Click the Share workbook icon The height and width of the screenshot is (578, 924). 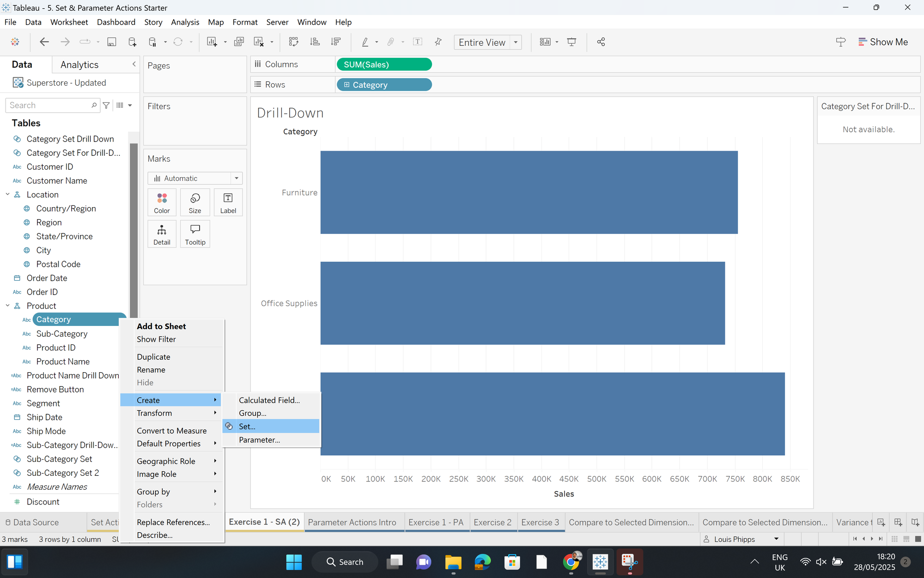pos(601,42)
